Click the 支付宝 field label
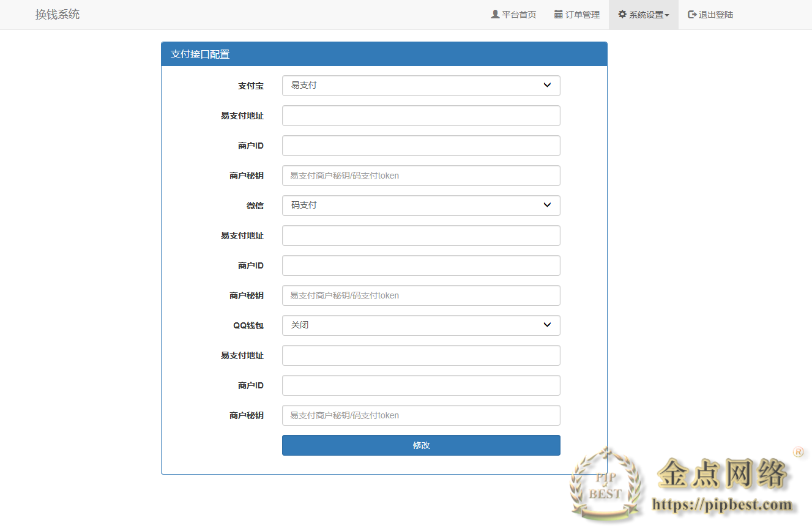Viewport: 812px width, 526px height. (251, 86)
